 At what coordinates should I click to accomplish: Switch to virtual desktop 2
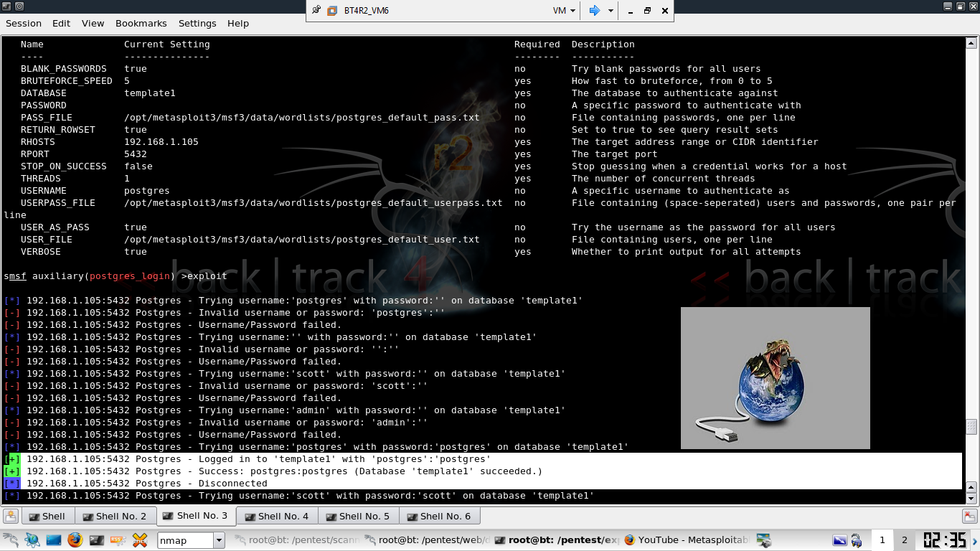[x=904, y=540]
